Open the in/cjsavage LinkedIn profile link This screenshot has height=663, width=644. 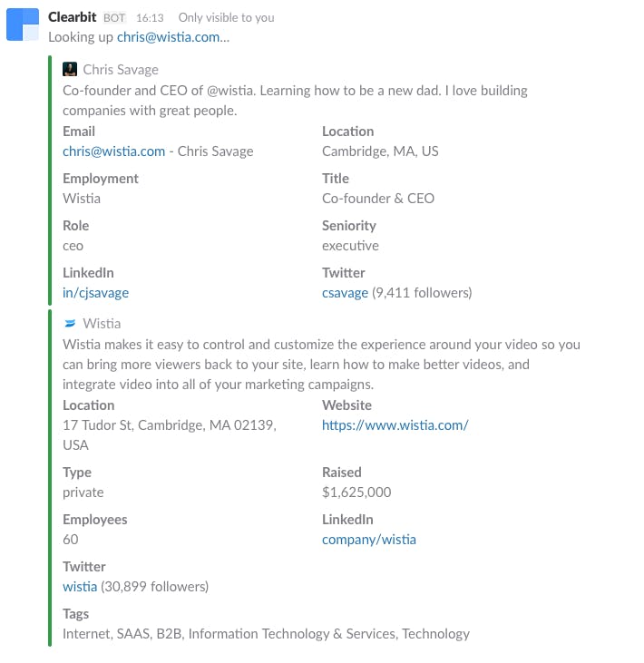coord(96,293)
